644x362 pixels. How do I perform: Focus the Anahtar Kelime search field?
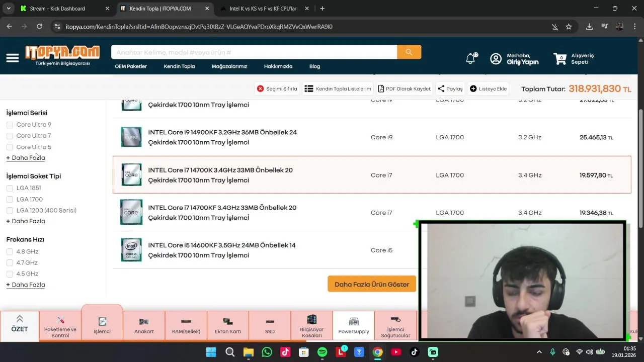[254, 52]
